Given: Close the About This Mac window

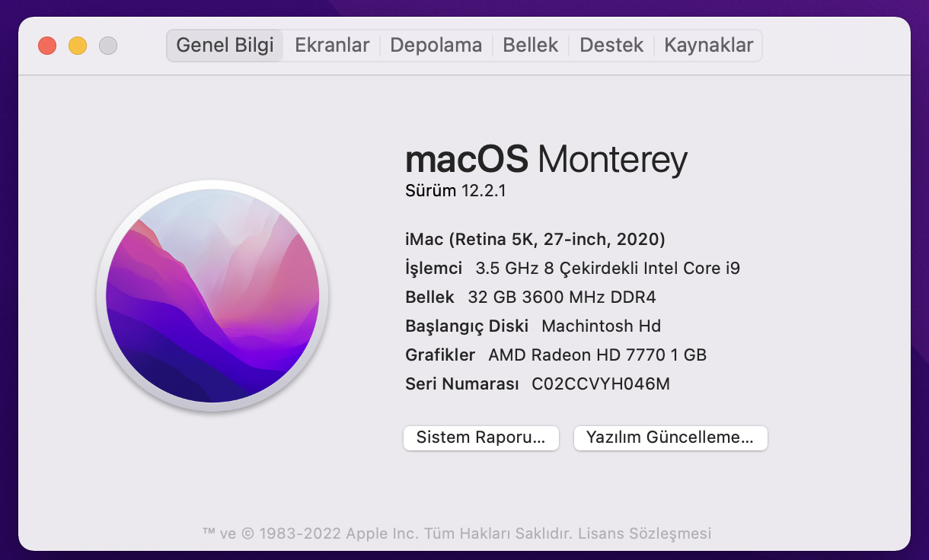Looking at the screenshot, I should pyautogui.click(x=47, y=46).
